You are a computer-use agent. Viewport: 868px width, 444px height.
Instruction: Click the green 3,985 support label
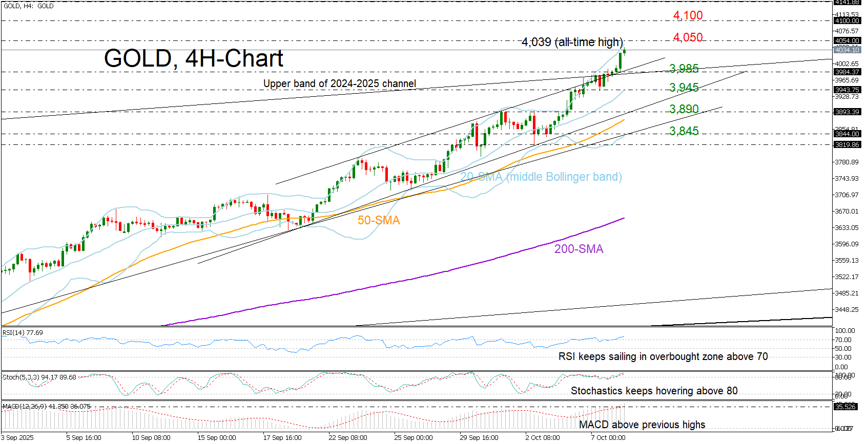pyautogui.click(x=684, y=69)
